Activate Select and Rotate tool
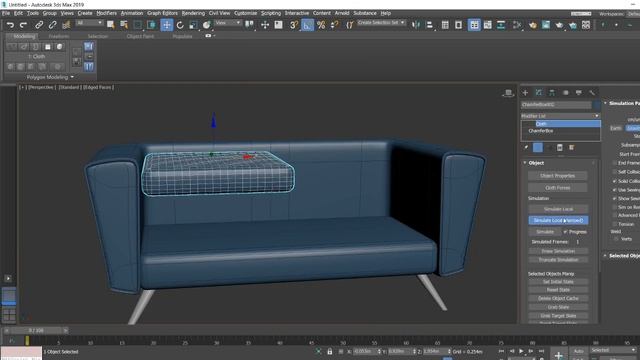The height and width of the screenshot is (360, 640). tap(180, 25)
